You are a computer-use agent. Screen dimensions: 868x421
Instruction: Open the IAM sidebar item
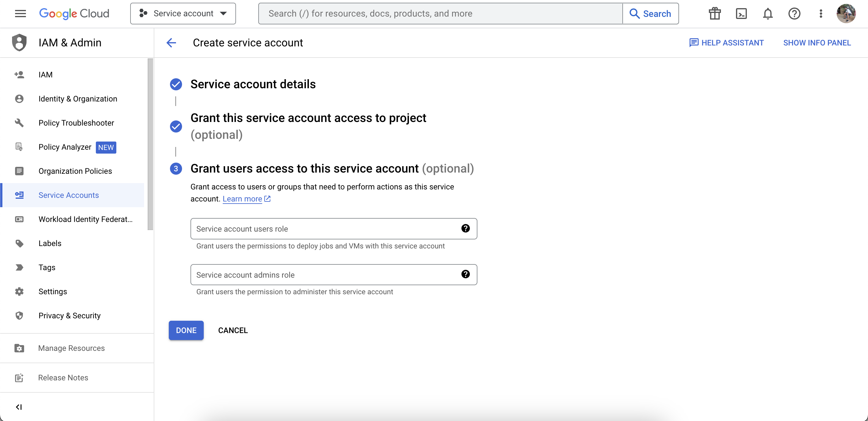coord(72,74)
